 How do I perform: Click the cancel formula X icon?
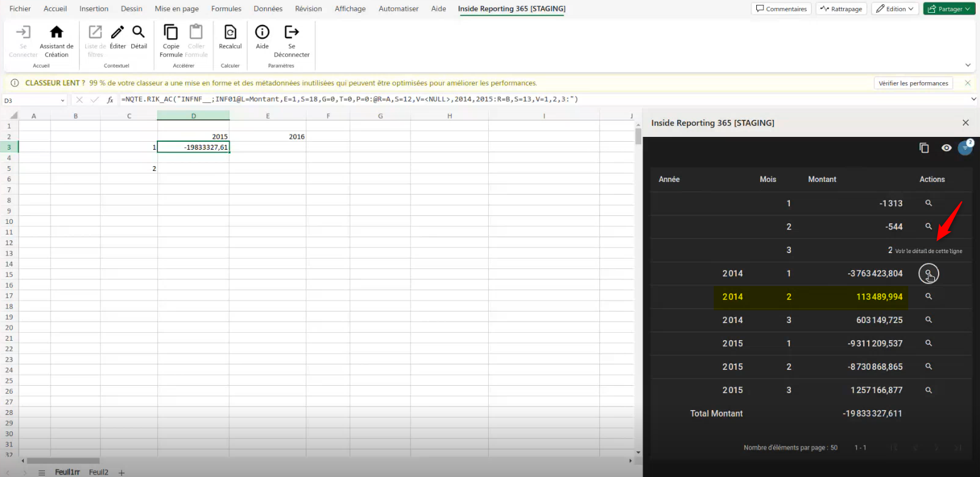[x=79, y=100]
